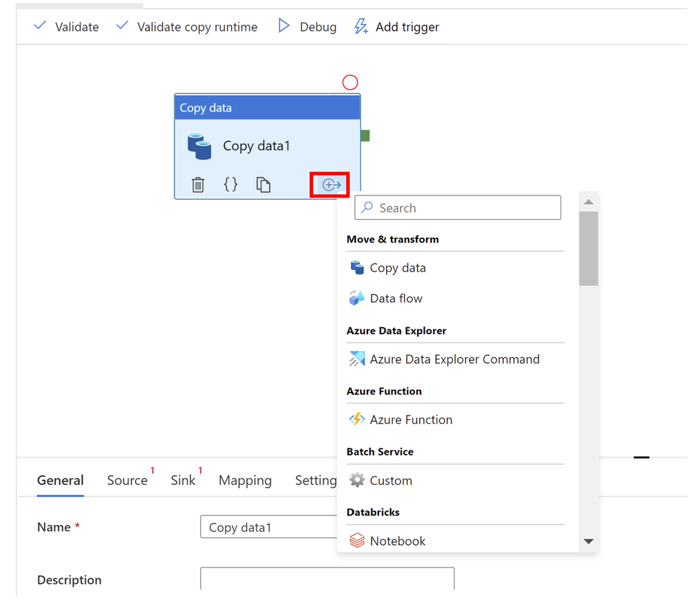Clone activity with the copy icon
Viewport: 700px width, 604px height.
pos(263,184)
